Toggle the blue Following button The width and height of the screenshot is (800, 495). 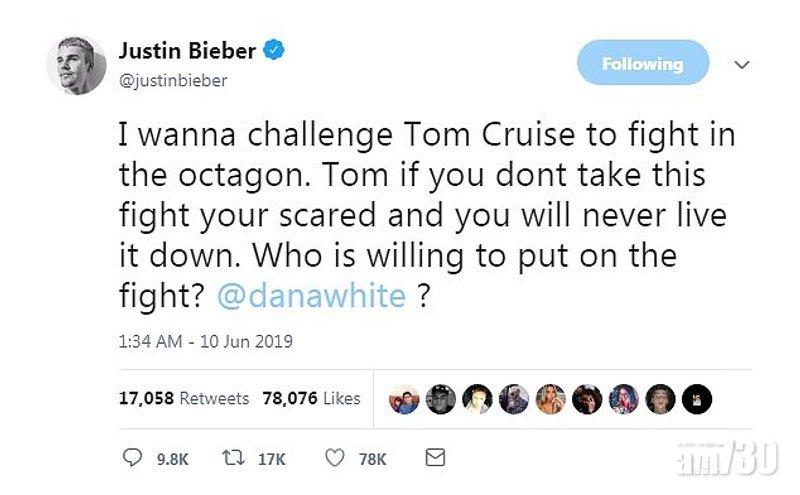642,64
